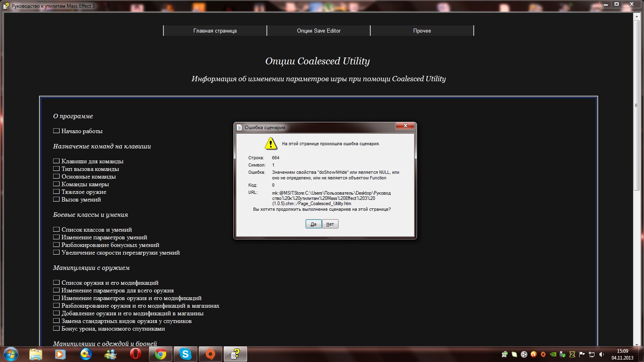Launch Windows Live Messenger from the taskbar
Image resolution: width=644 pixels, height=362 pixels.
(110, 354)
